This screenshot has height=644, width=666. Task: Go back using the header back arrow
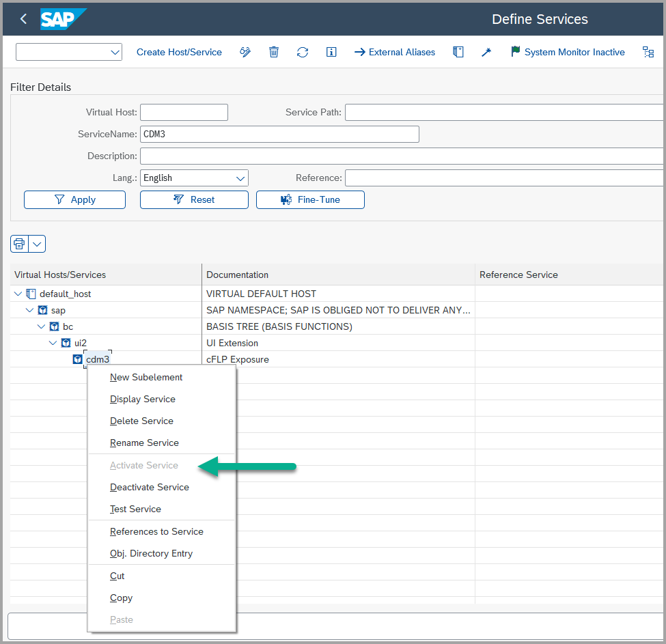pyautogui.click(x=23, y=18)
